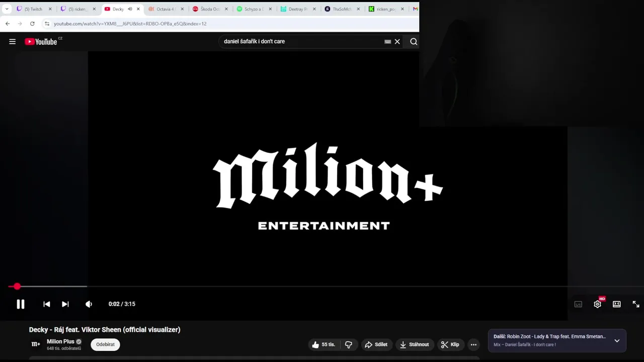Mute the video volume

(89, 304)
